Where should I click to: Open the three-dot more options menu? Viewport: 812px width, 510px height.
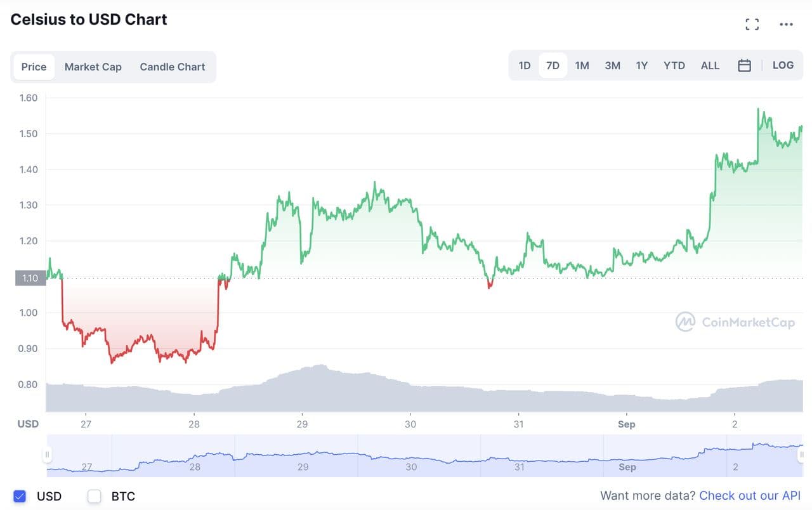[786, 25]
